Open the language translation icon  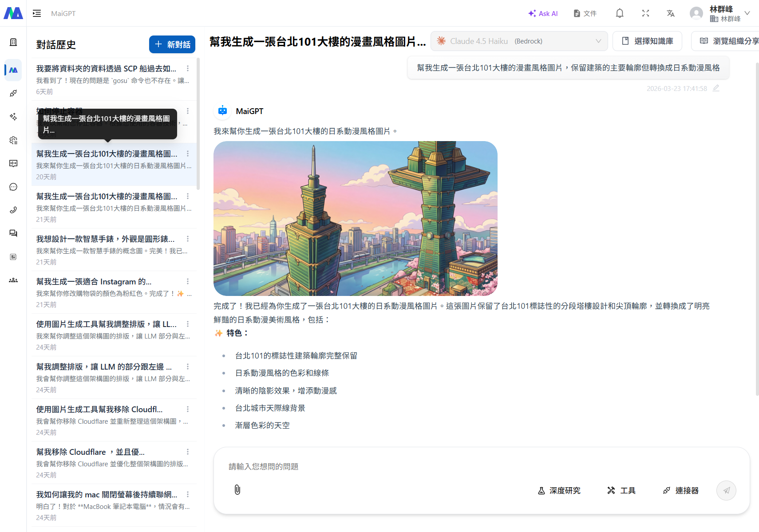click(671, 13)
